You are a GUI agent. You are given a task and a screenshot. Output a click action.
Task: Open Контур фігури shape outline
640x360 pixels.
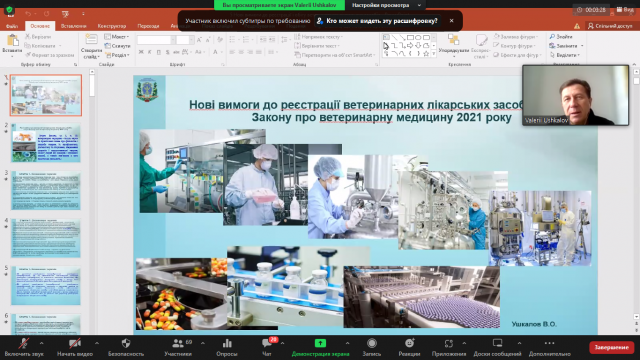point(515,46)
